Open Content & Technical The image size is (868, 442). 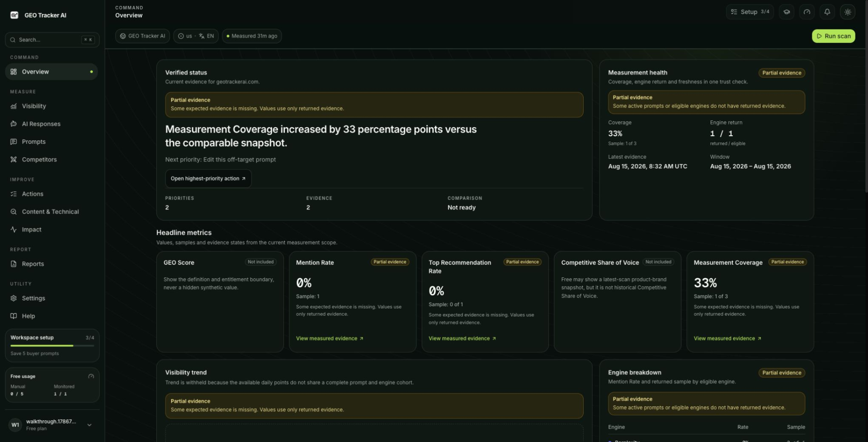coord(52,211)
